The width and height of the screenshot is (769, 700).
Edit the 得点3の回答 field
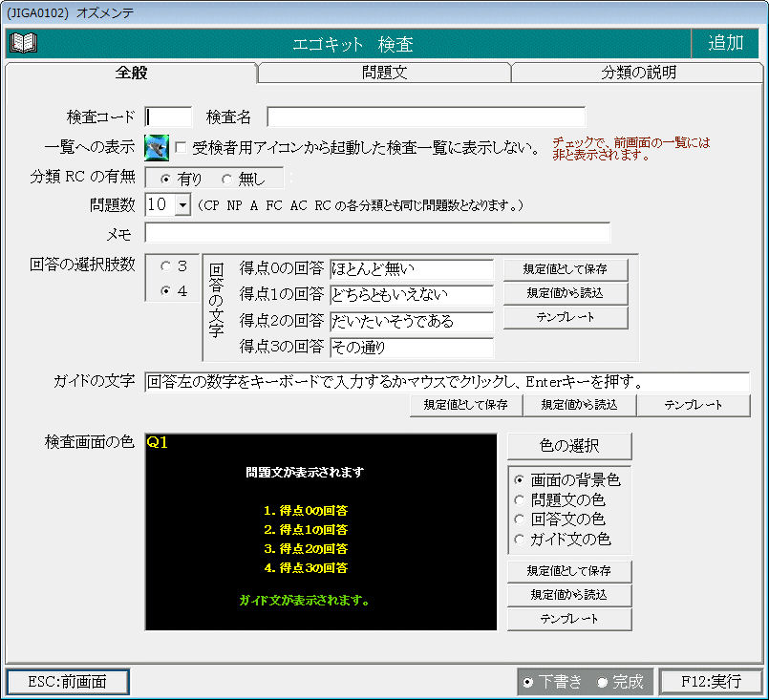click(412, 348)
